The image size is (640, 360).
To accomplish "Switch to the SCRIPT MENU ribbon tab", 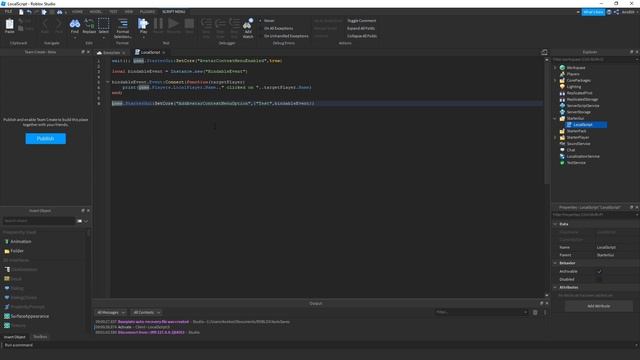I will click(174, 12).
